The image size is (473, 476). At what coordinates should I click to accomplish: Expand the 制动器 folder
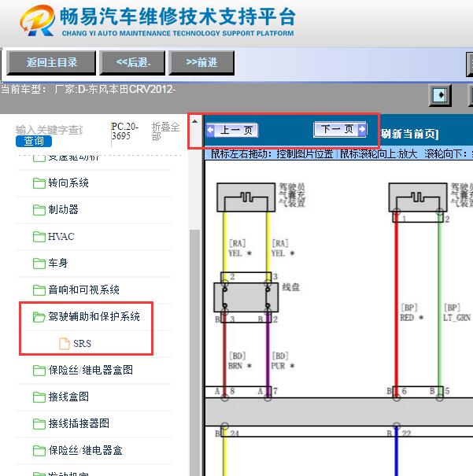coord(63,210)
